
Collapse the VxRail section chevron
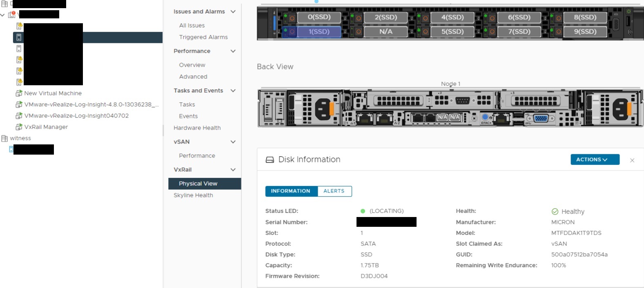point(233,170)
